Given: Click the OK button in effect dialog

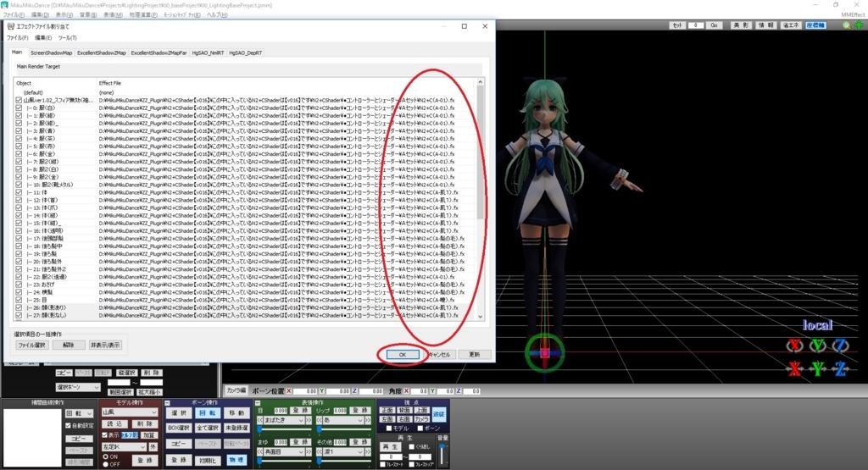Looking at the screenshot, I should point(403,355).
